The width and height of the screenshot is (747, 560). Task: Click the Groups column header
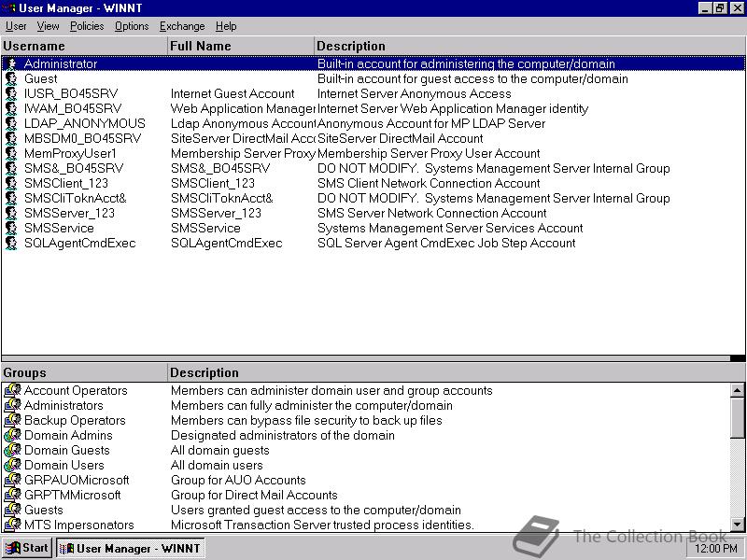(x=84, y=372)
